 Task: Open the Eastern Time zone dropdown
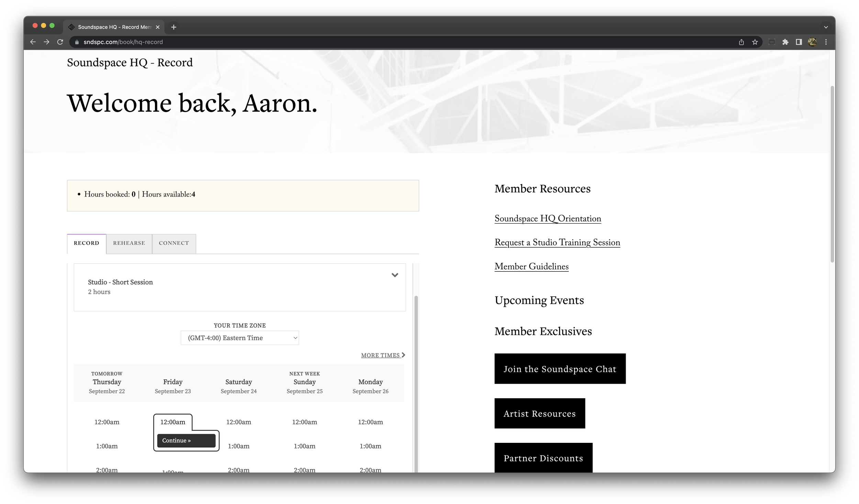pyautogui.click(x=240, y=338)
